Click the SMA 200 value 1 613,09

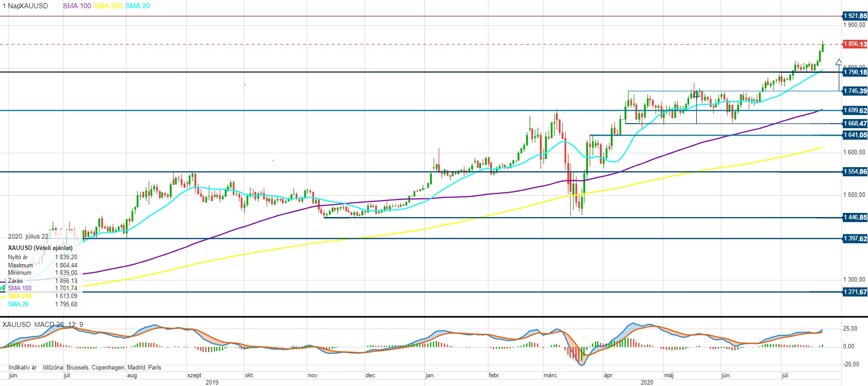pos(66,296)
